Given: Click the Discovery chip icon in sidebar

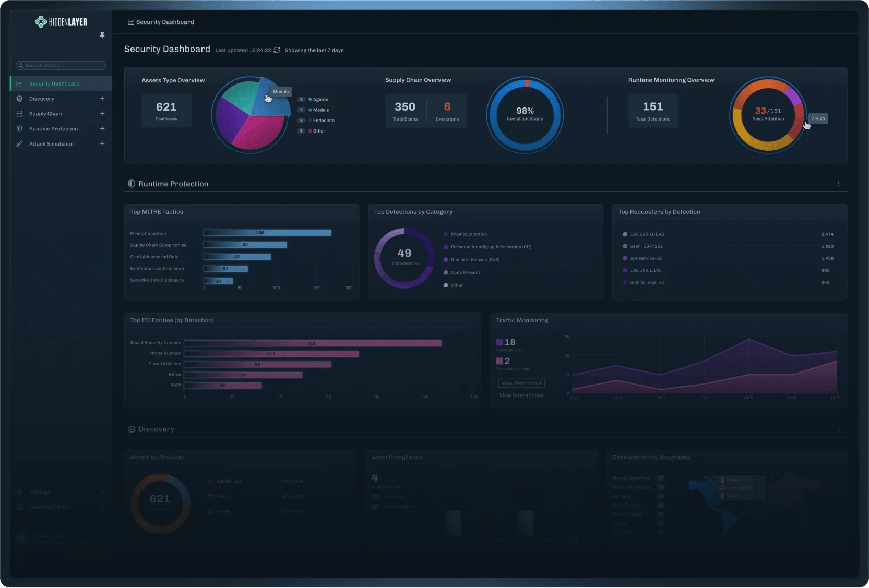Looking at the screenshot, I should pyautogui.click(x=19, y=99).
